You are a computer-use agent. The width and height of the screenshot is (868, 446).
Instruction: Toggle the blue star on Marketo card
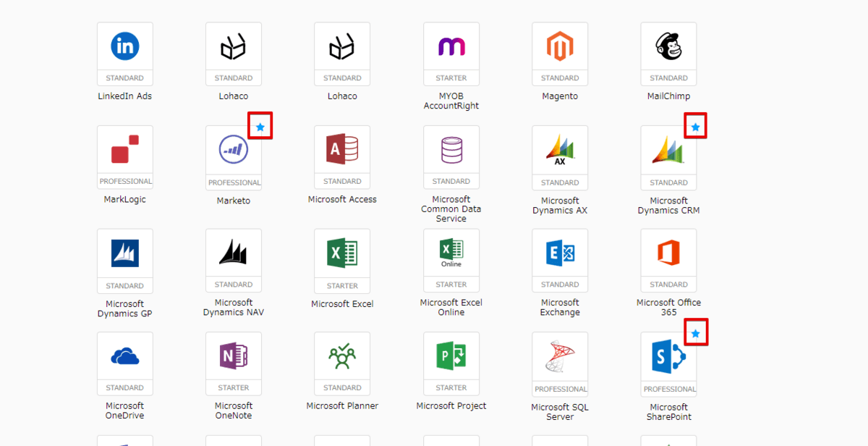[261, 127]
